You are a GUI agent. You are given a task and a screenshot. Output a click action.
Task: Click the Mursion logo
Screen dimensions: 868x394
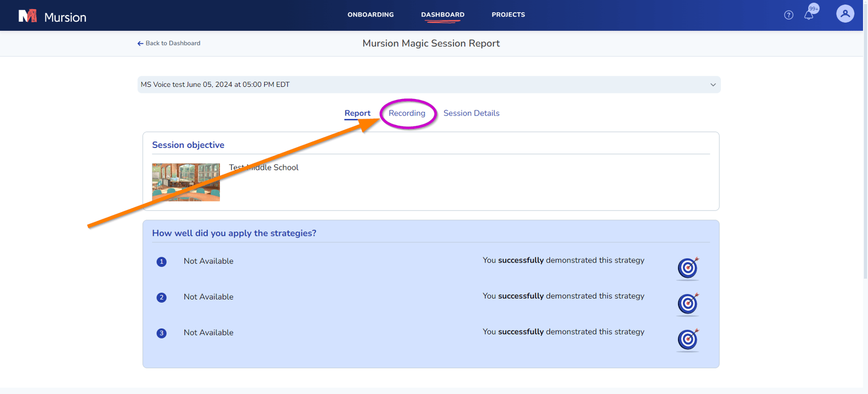(x=52, y=16)
